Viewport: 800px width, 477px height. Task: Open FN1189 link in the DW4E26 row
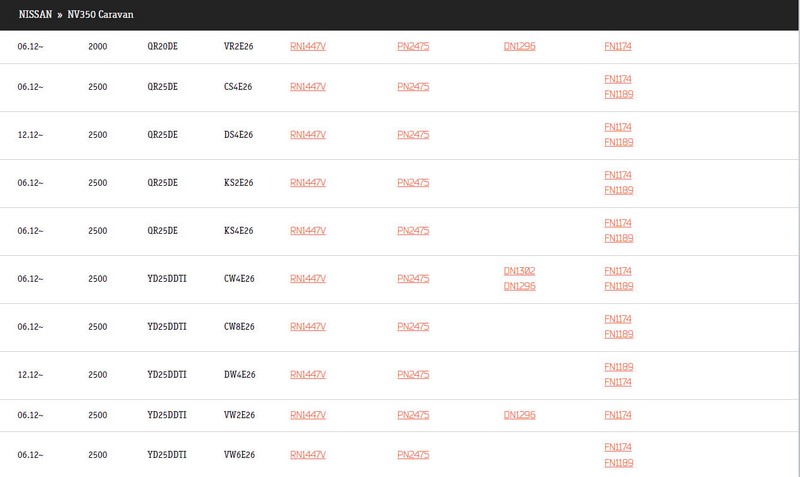(618, 367)
